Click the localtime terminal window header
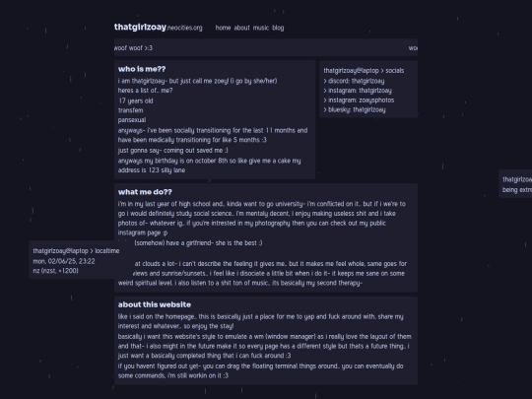532x399 pixels. (x=76, y=251)
